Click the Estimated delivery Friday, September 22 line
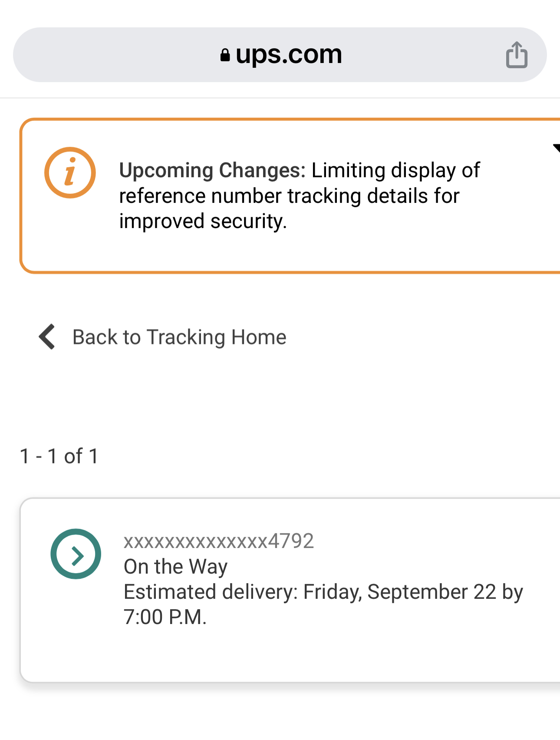Screen dimensions: 560x740 tap(323, 591)
